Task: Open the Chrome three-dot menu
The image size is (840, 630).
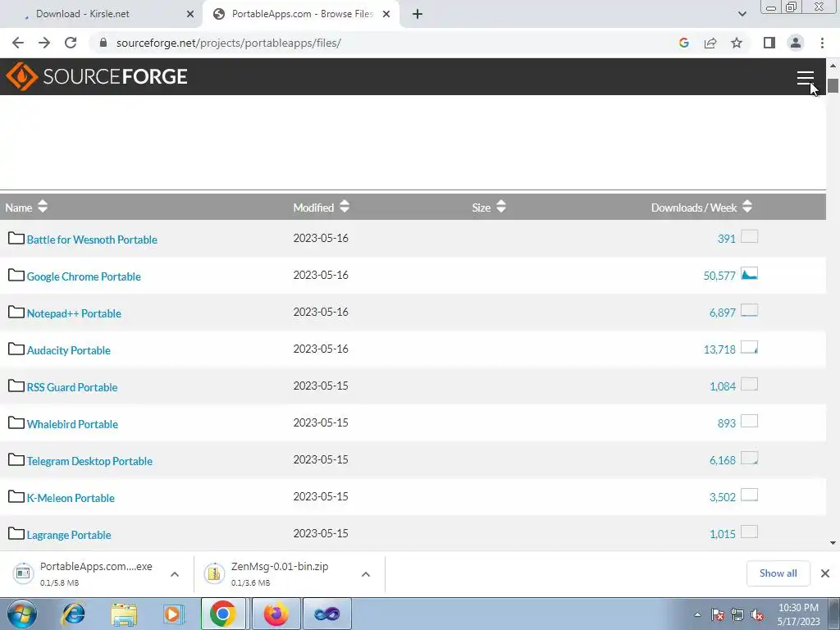Action: [822, 43]
